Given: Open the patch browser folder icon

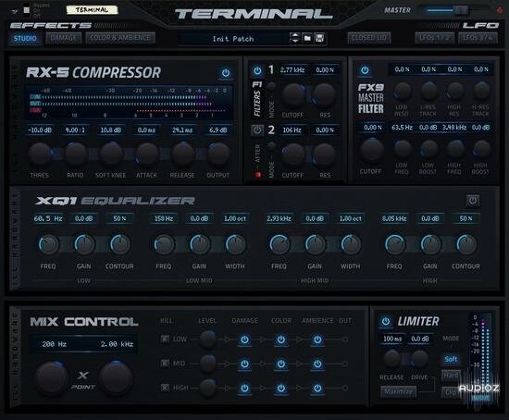Looking at the screenshot, I should click(x=307, y=38).
